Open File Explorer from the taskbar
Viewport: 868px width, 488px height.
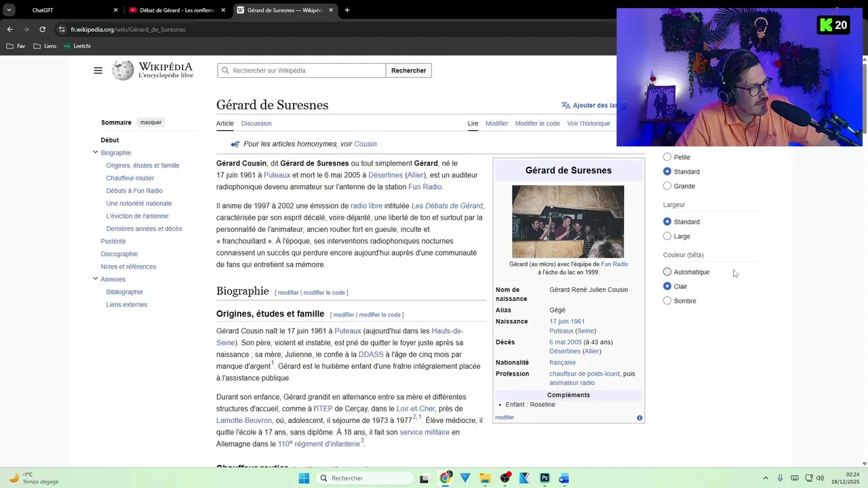tap(485, 478)
